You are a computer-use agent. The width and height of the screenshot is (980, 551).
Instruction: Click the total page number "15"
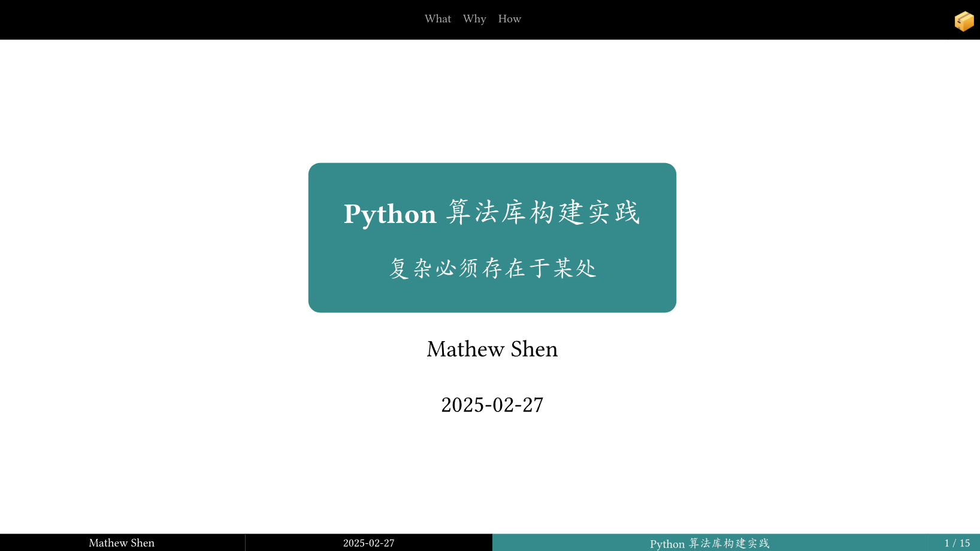964,543
